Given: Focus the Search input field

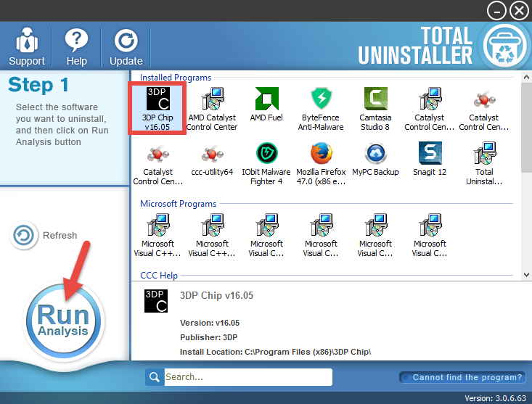Looking at the screenshot, I should tap(247, 377).
